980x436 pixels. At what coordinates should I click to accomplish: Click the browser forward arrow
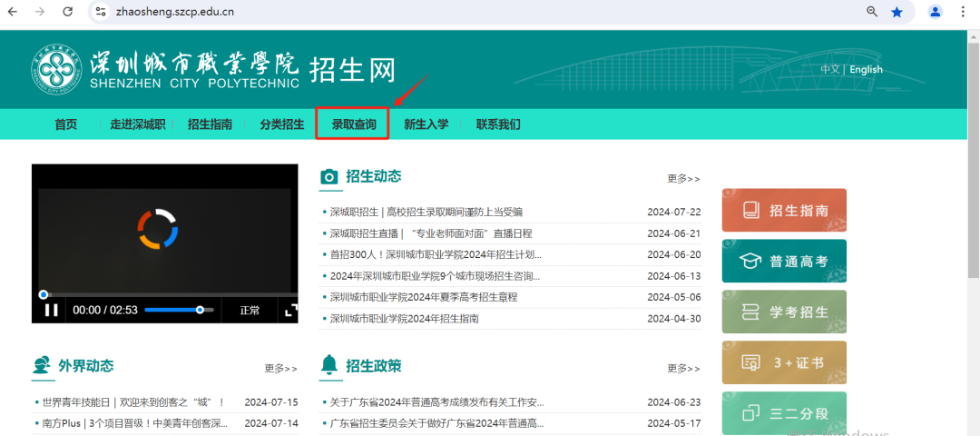pos(40,11)
